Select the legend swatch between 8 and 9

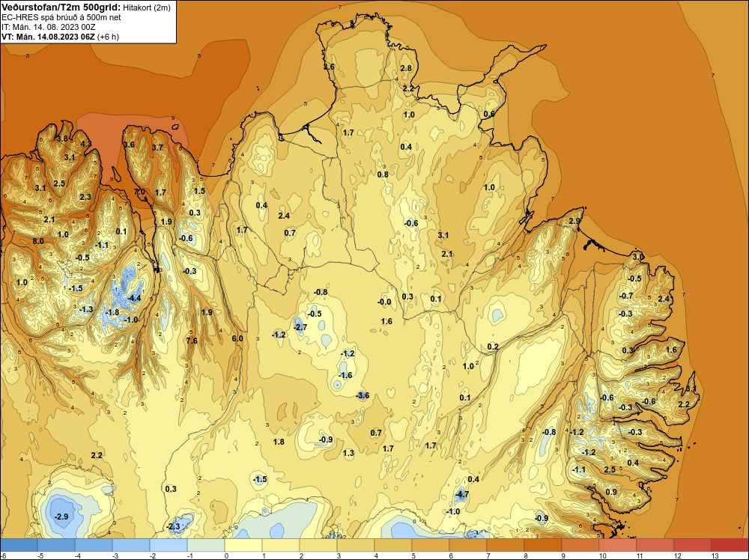point(542,545)
